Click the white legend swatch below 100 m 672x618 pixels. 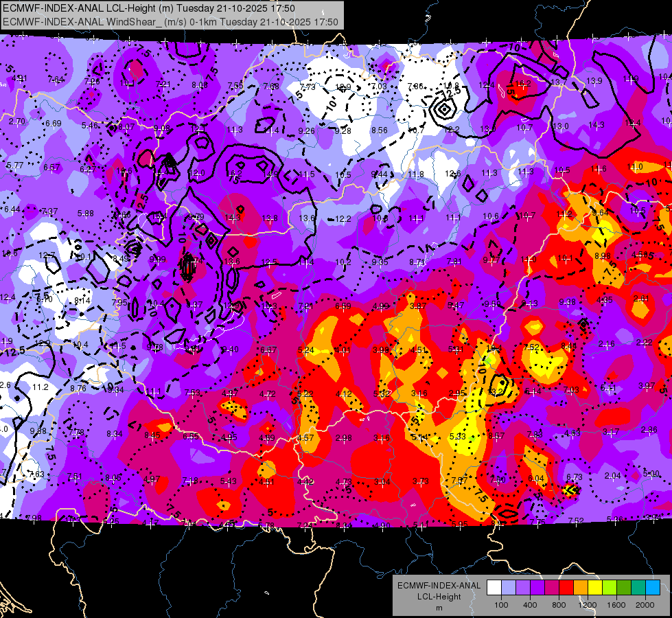[x=494, y=588]
